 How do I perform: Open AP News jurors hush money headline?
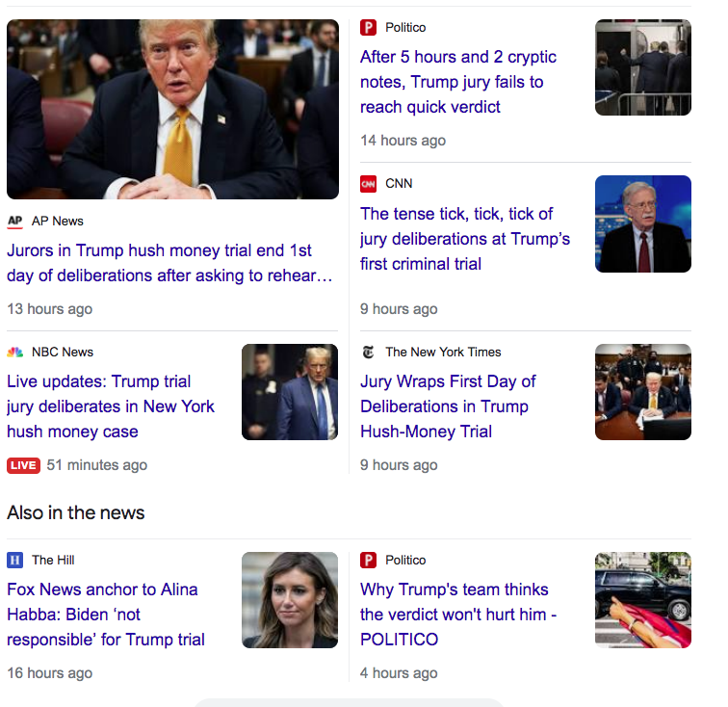point(169,263)
